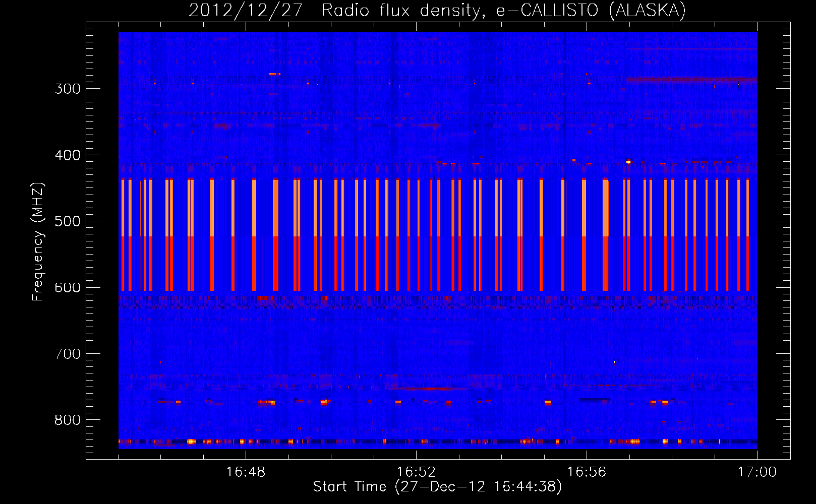
Task: Click the "Start Time (27-Dec-12 16:44:38)" label
Action: click(437, 487)
